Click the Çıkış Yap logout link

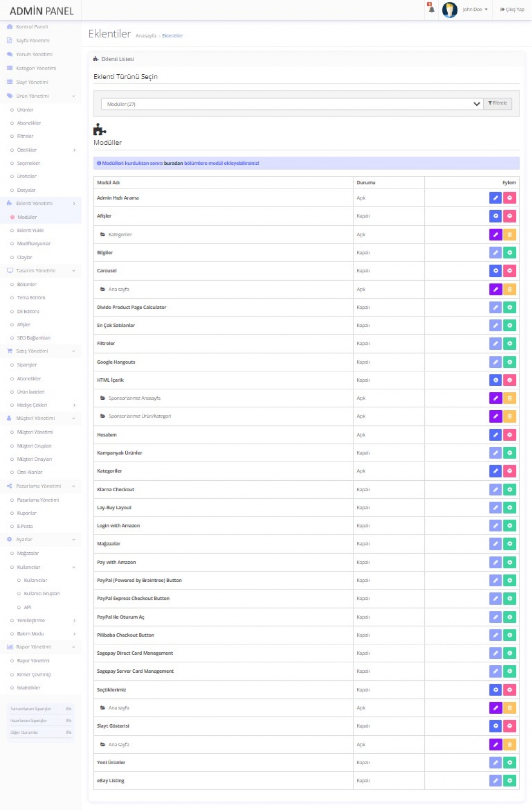pos(512,10)
